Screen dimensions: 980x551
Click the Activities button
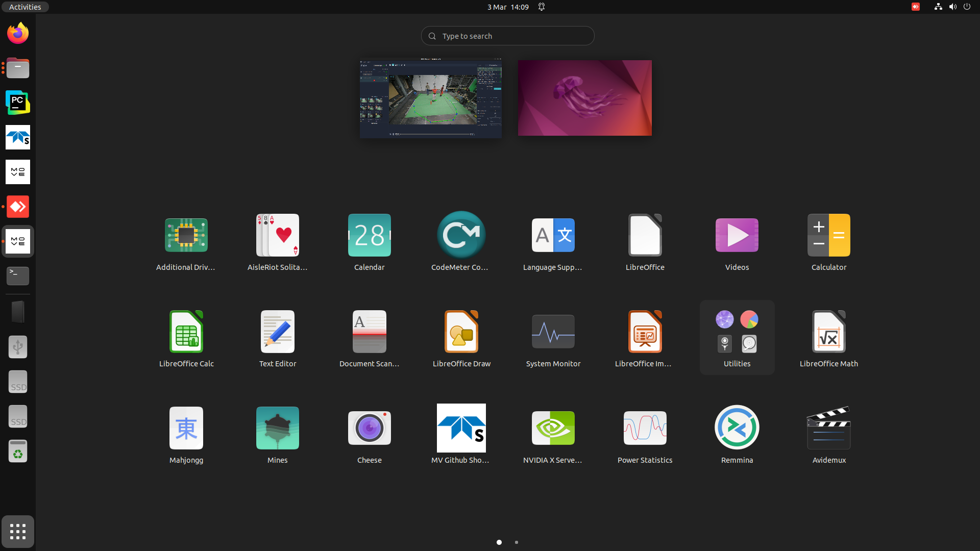pyautogui.click(x=25, y=7)
